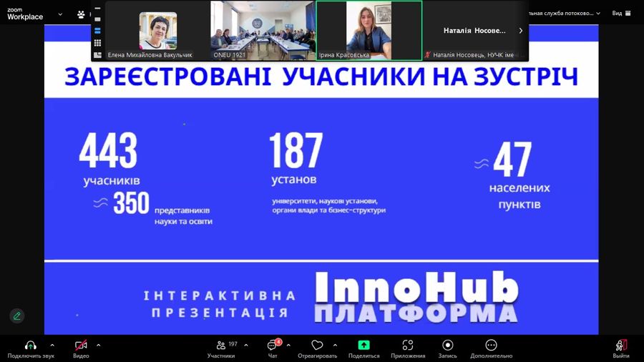Start video using the crossed camera icon

click(80, 346)
